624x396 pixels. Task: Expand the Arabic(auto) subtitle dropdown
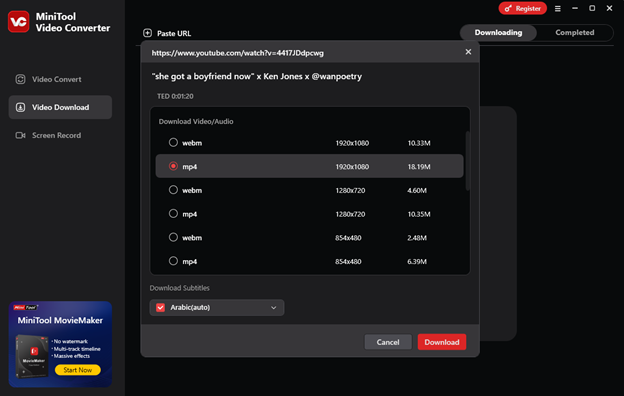(x=273, y=308)
